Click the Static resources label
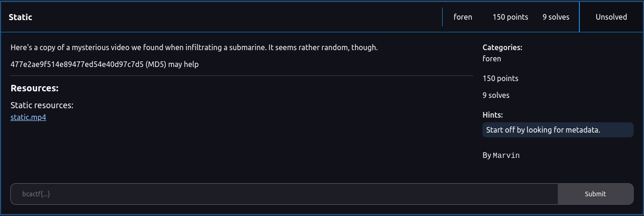 pyautogui.click(x=42, y=105)
